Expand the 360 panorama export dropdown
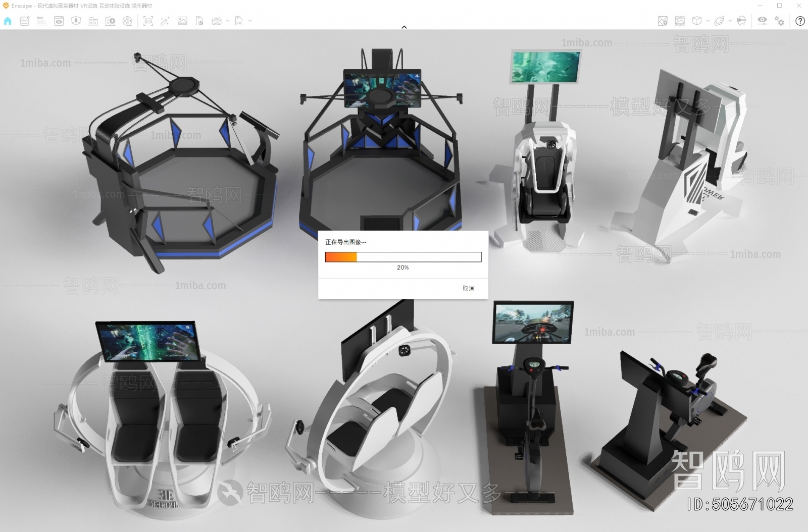This screenshot has width=808, height=532. [227, 21]
